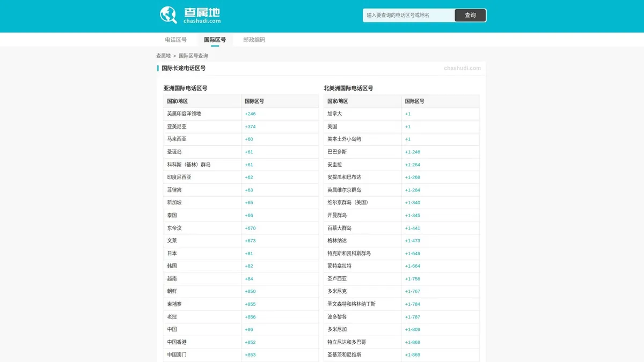Viewport: 644px width, 362px height.
Task: Click the 新加坡 country name cell
Action: [x=202, y=203]
